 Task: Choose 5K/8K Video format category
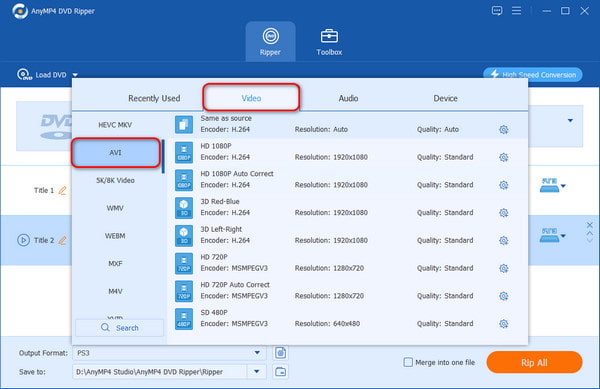[115, 180]
